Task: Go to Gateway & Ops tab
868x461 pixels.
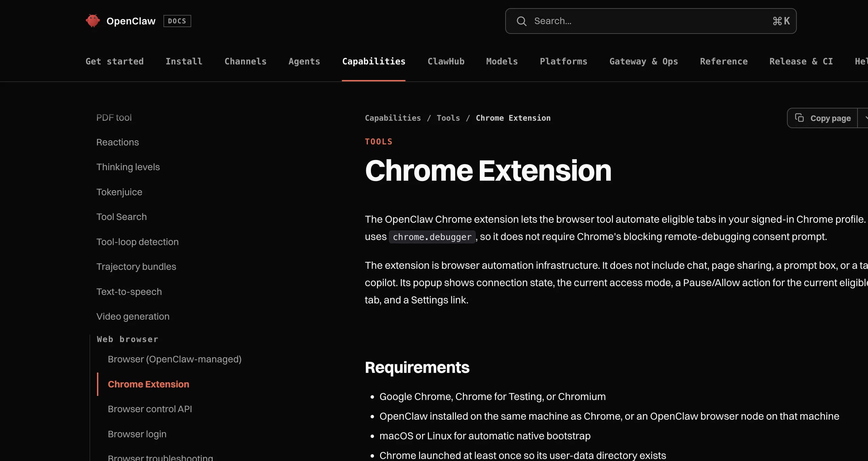Action: click(x=644, y=61)
